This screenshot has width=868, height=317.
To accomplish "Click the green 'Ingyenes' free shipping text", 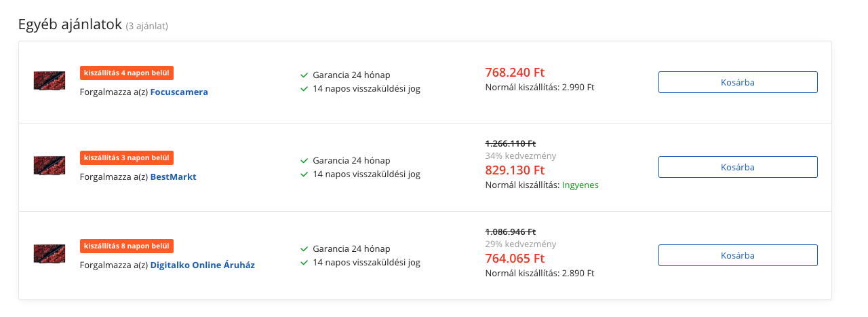I will [580, 185].
